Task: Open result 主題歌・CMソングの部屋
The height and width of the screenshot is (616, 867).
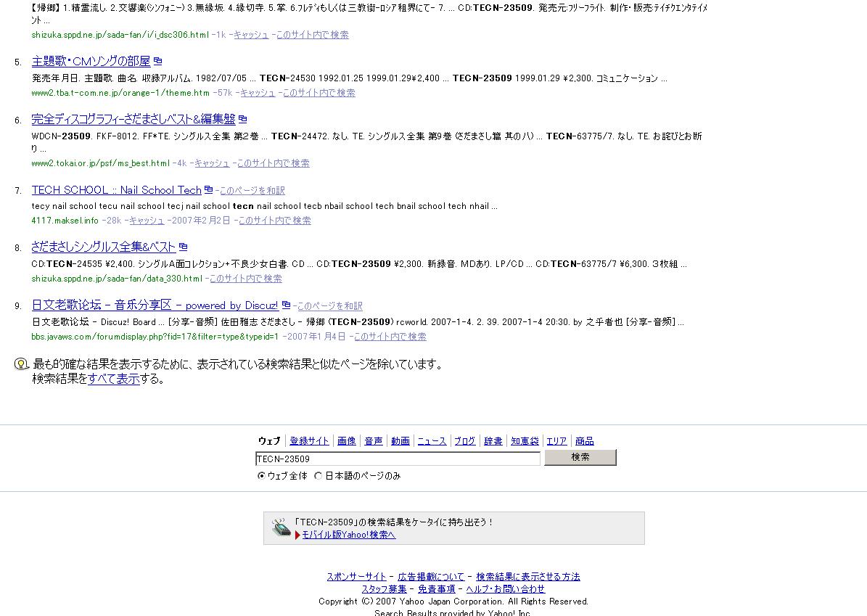Action: [x=91, y=62]
